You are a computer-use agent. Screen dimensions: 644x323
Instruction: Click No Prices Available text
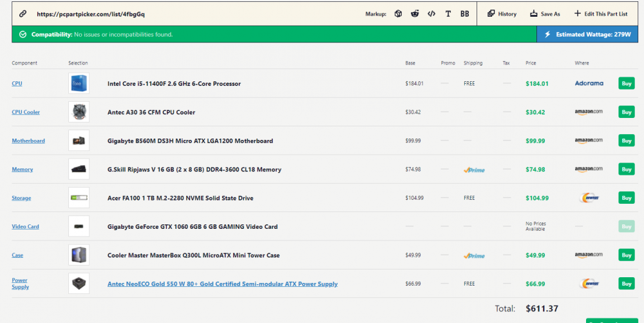[536, 226]
